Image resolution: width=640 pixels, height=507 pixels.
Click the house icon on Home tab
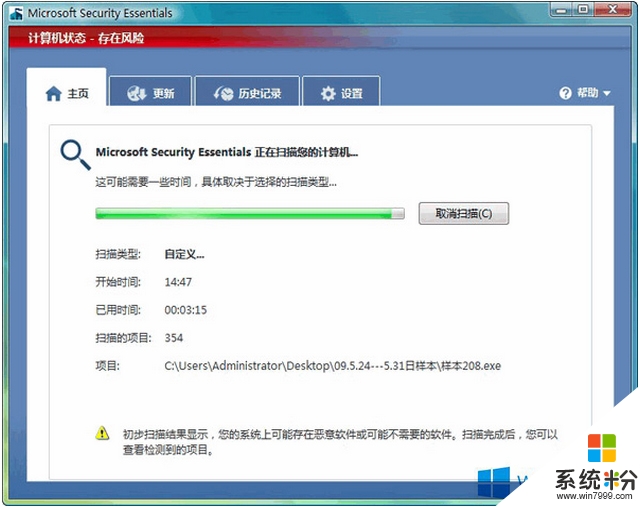(x=53, y=93)
